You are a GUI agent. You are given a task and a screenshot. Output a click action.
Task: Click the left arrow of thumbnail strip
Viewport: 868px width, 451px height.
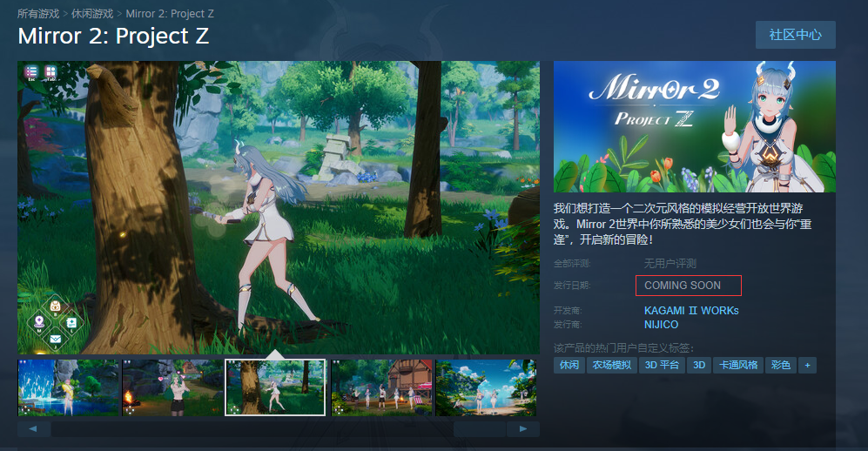[34, 429]
